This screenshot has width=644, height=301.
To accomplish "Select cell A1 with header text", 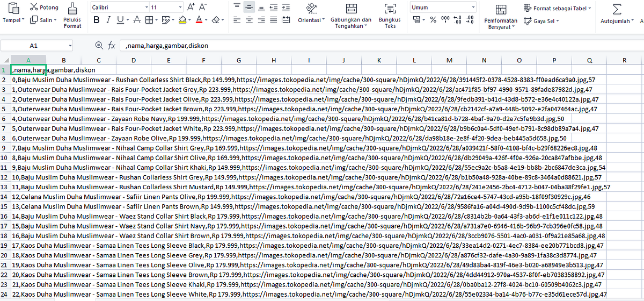I will pyautogui.click(x=28, y=70).
